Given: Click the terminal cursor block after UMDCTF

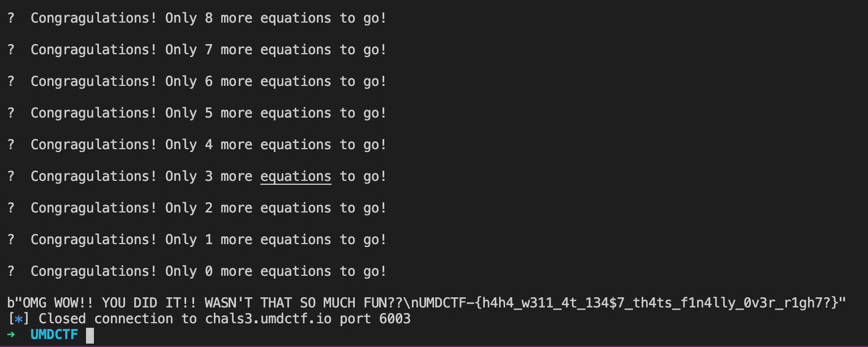Looking at the screenshot, I should [x=90, y=335].
